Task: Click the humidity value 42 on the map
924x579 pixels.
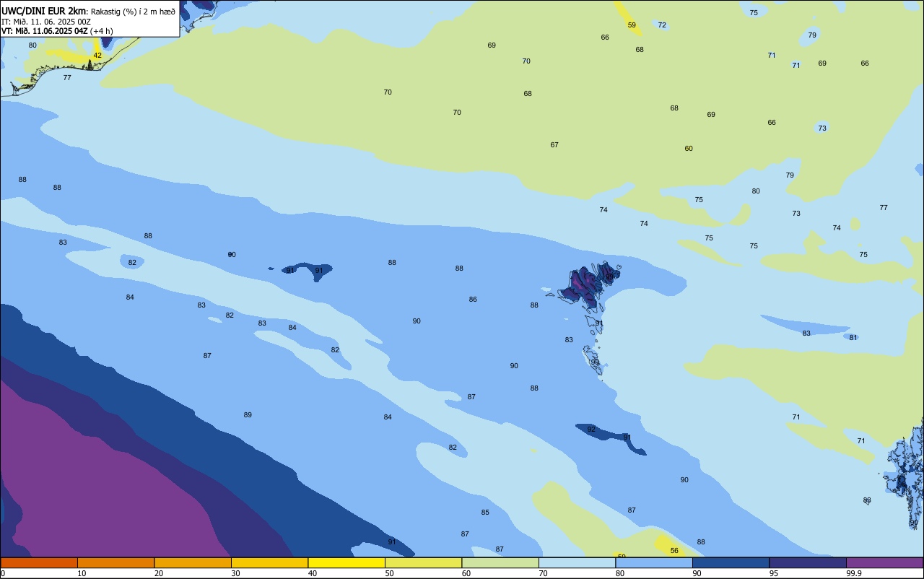Action: [x=97, y=56]
